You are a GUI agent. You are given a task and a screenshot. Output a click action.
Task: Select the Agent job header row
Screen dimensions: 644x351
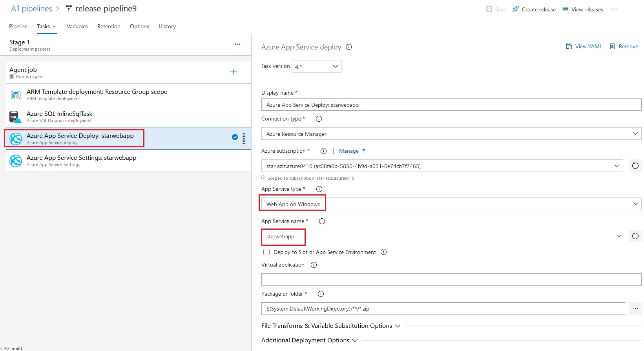tap(128, 73)
